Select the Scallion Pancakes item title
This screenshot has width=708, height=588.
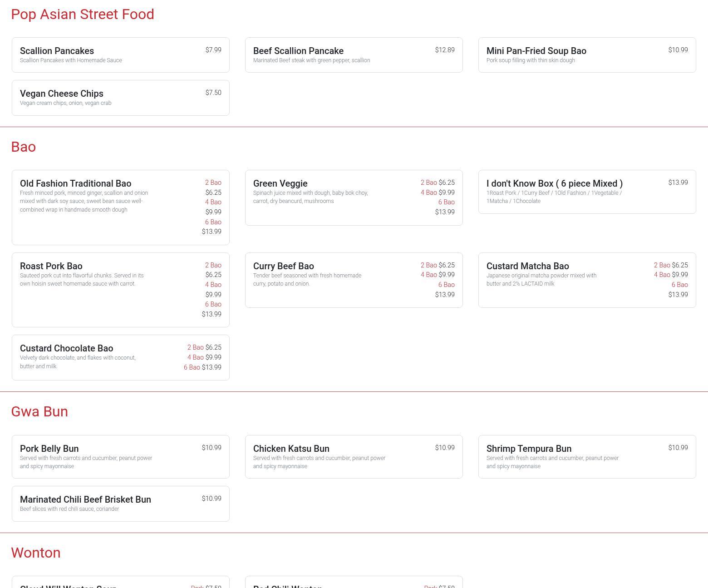pos(57,51)
